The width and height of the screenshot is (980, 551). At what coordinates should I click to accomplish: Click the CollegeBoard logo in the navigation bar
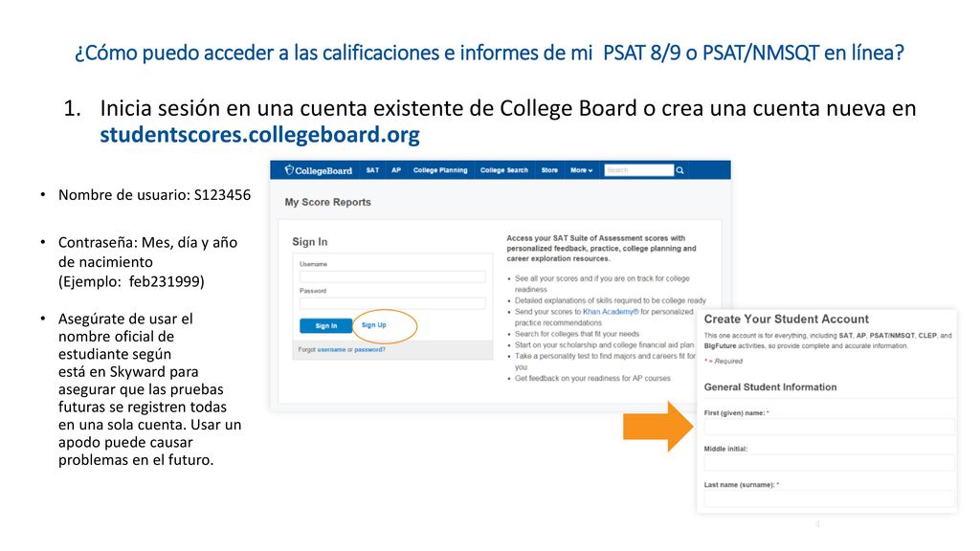tap(318, 170)
